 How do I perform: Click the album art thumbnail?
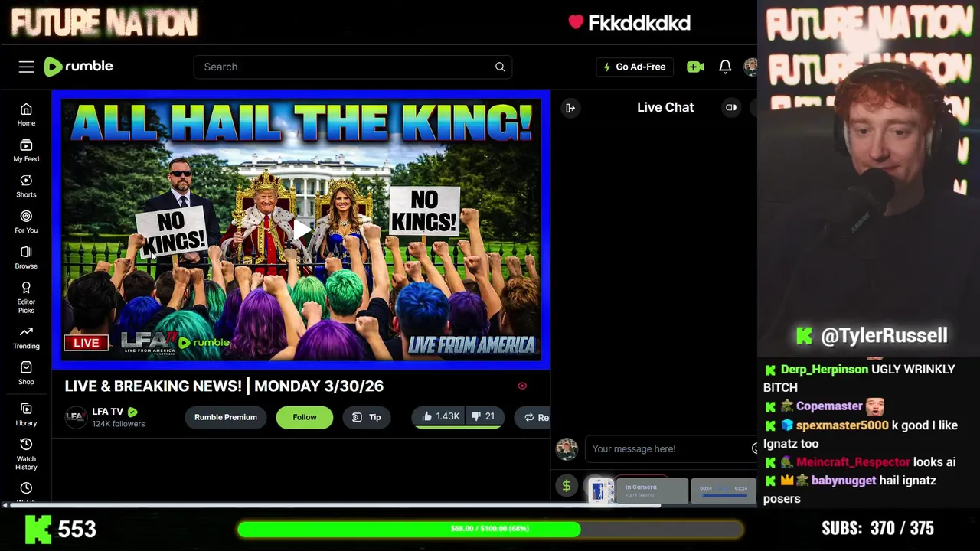pyautogui.click(x=602, y=491)
